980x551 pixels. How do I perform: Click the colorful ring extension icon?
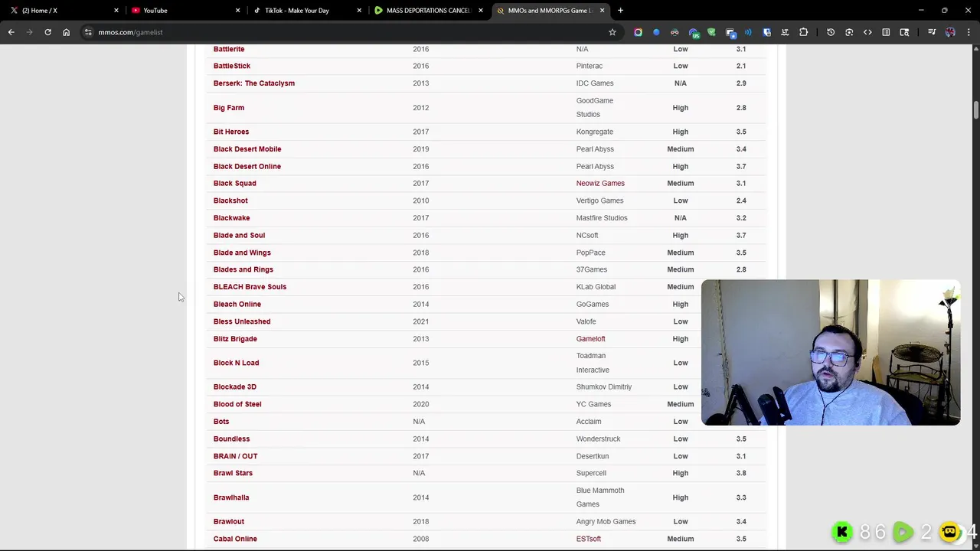click(x=638, y=32)
